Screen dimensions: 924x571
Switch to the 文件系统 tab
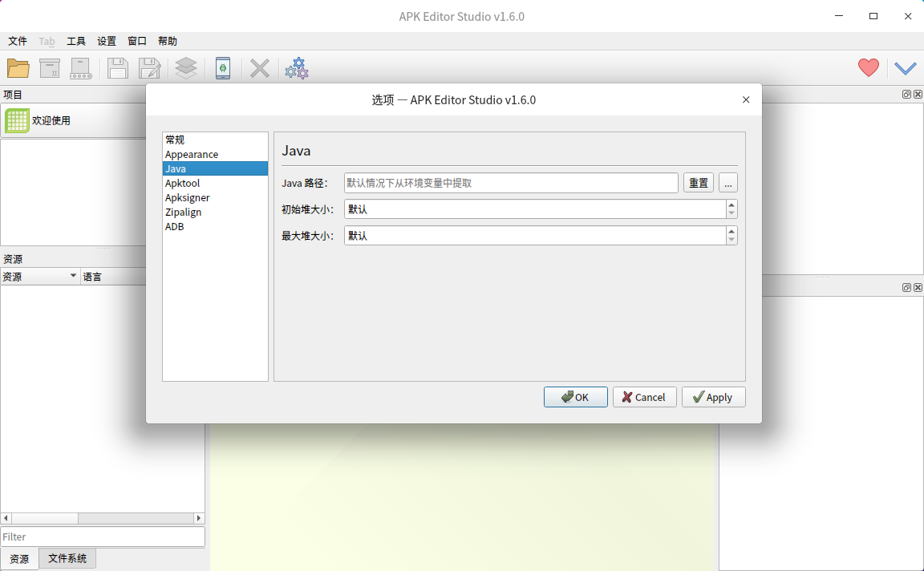(67, 558)
